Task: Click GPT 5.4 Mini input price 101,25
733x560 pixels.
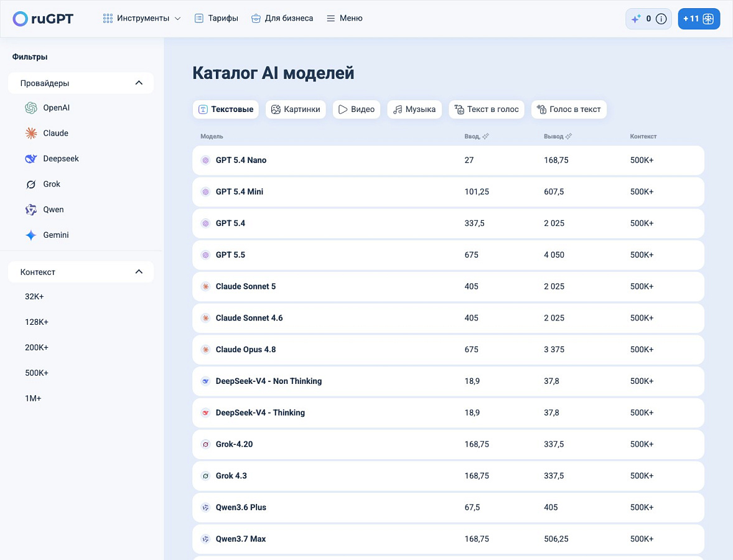Action: tap(477, 192)
